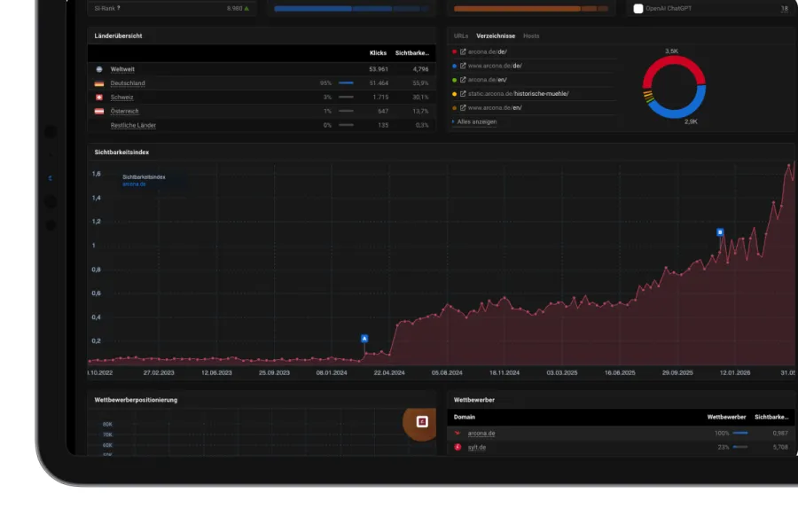Select the Verzeichnisse tab

[x=496, y=36]
